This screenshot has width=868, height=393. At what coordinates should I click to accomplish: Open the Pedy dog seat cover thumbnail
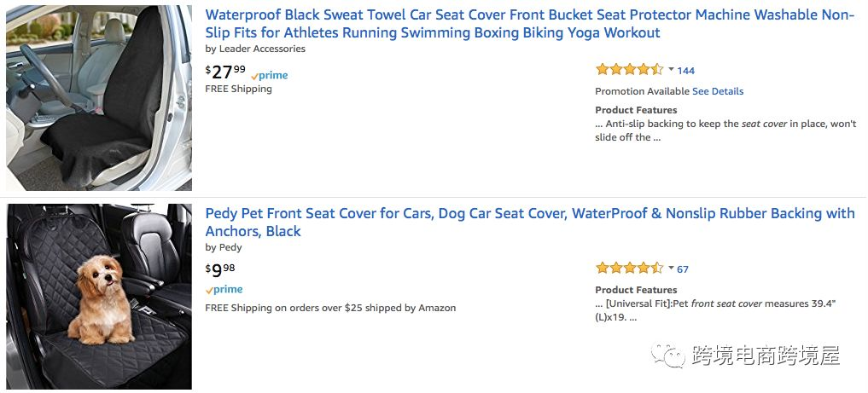[x=98, y=296]
